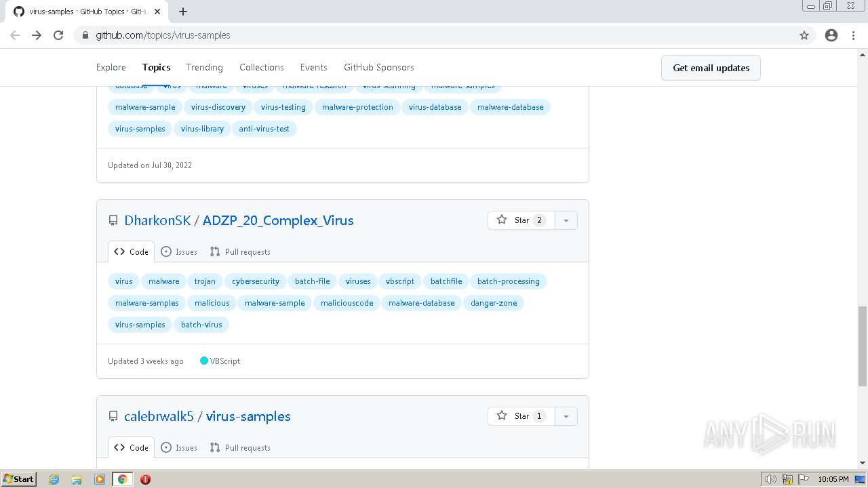Reload the page with refresh icon
This screenshot has height=488, width=868.
58,35
